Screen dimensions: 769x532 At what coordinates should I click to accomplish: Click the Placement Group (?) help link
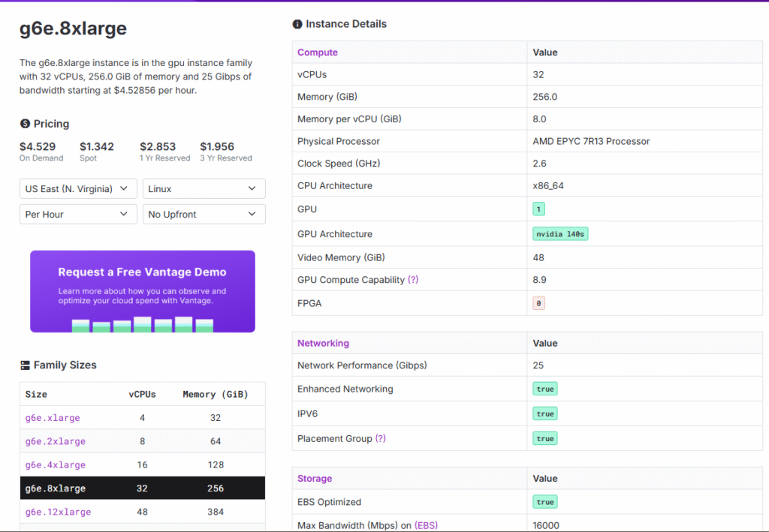(381, 438)
